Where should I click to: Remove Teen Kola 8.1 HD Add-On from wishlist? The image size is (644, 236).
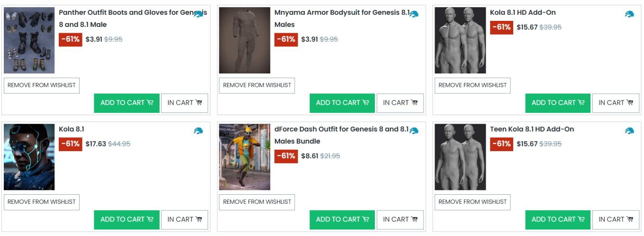(x=472, y=202)
